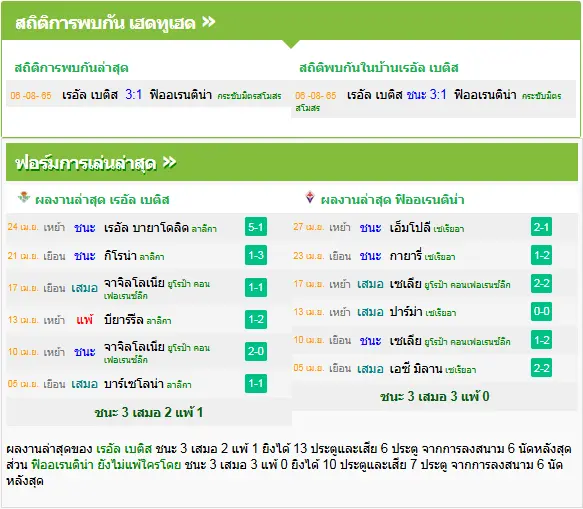Open the สถิติการพบกัน เฮดทูเฮด header

[291, 21]
